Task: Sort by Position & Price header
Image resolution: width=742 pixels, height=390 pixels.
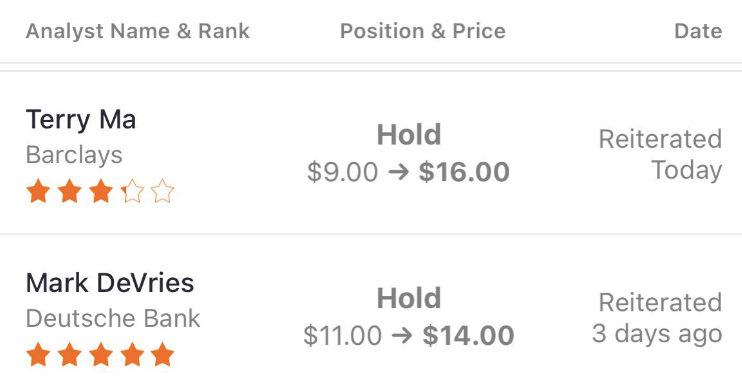Action: [423, 31]
